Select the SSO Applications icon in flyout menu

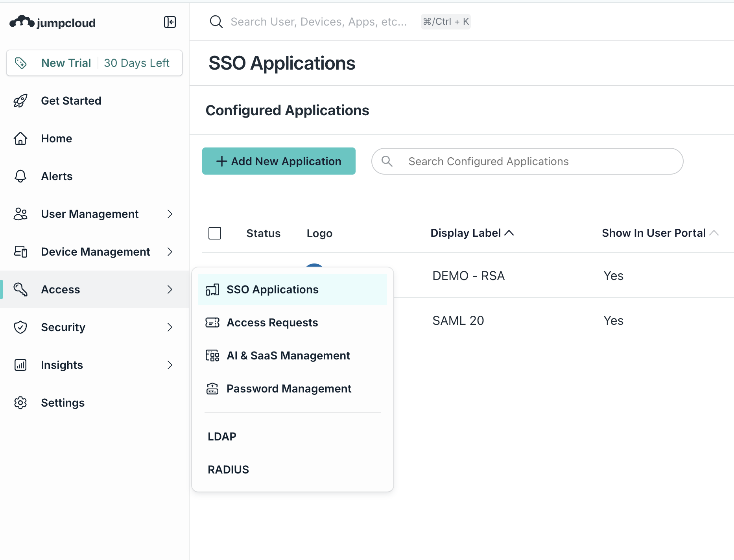(213, 289)
